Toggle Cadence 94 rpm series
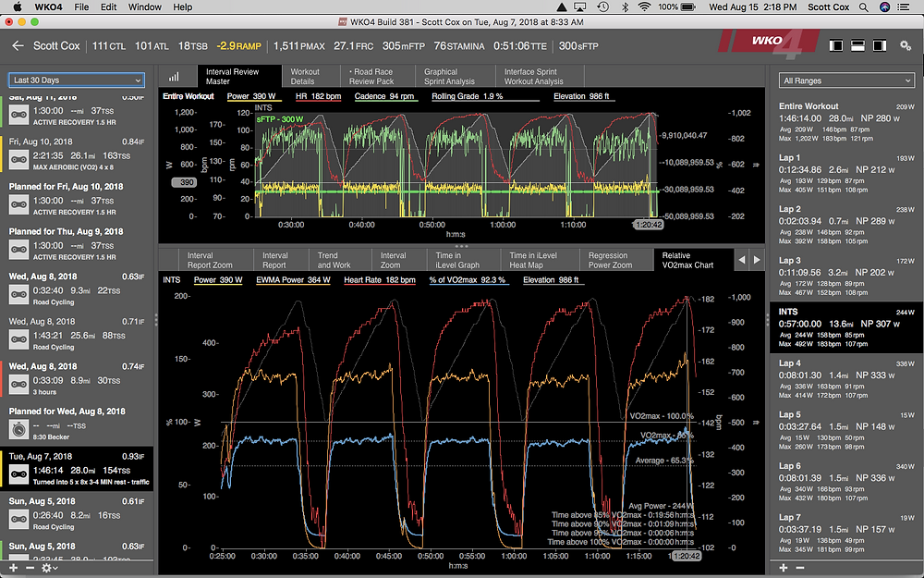Screen dimensions: 924x578 click(x=384, y=96)
